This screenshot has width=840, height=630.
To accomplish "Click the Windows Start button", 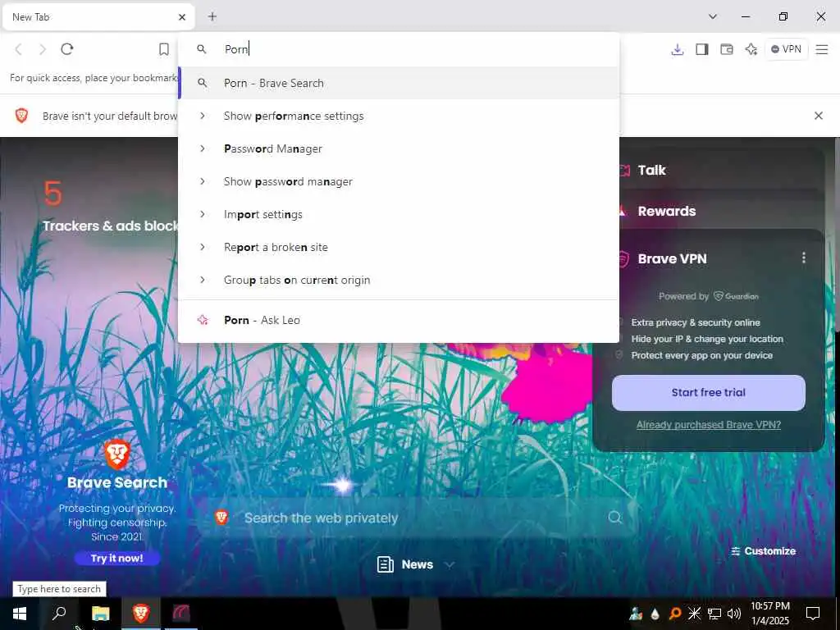I will [x=20, y=614].
